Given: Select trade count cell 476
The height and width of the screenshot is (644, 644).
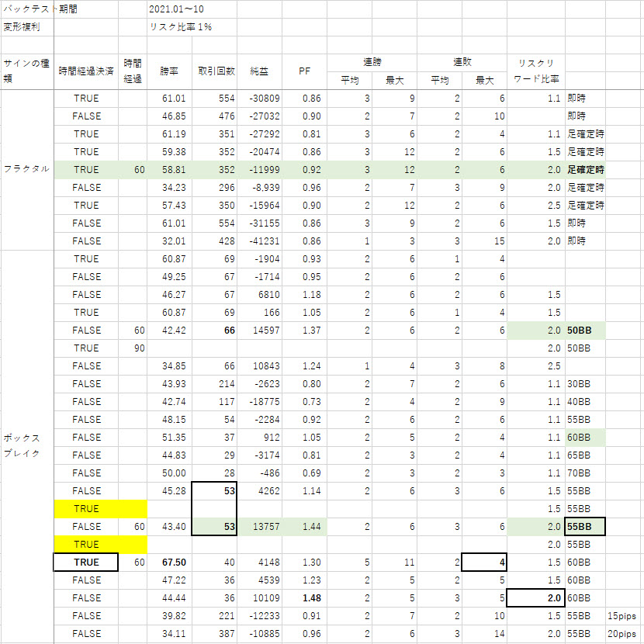Looking at the screenshot, I should point(214,116).
